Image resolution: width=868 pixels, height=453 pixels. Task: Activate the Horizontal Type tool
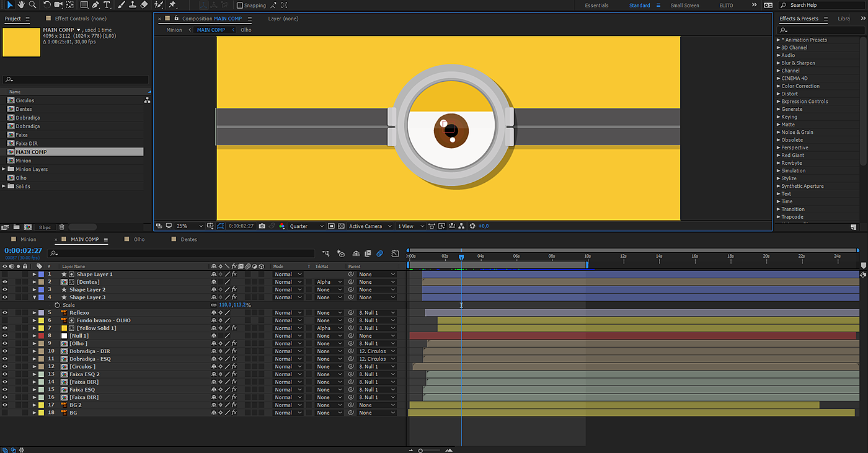[x=107, y=5]
